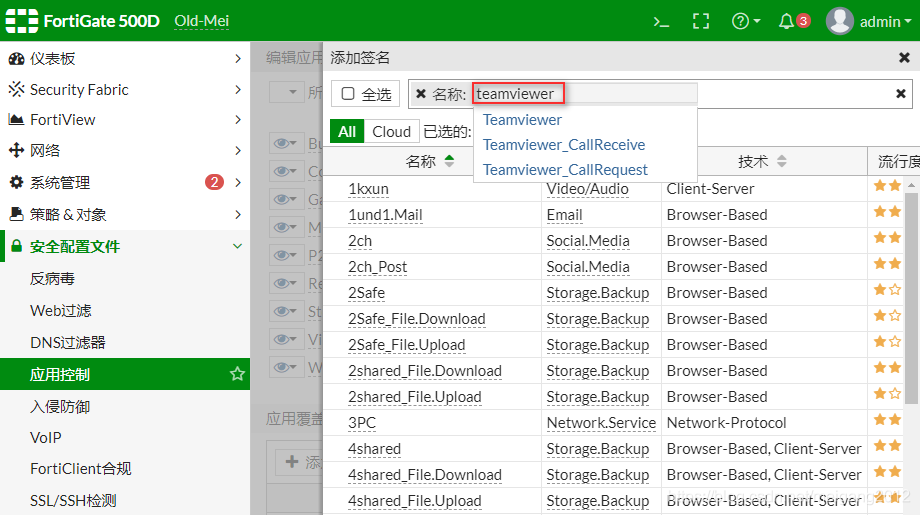The width and height of the screenshot is (920, 515).
Task: Open the VoIP menu item
Action: (46, 438)
